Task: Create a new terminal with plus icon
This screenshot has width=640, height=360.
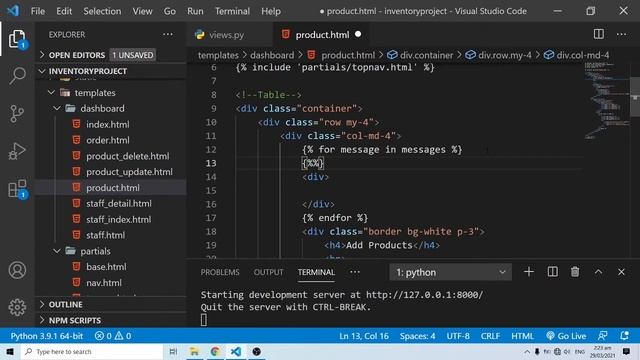Action: tap(529, 272)
